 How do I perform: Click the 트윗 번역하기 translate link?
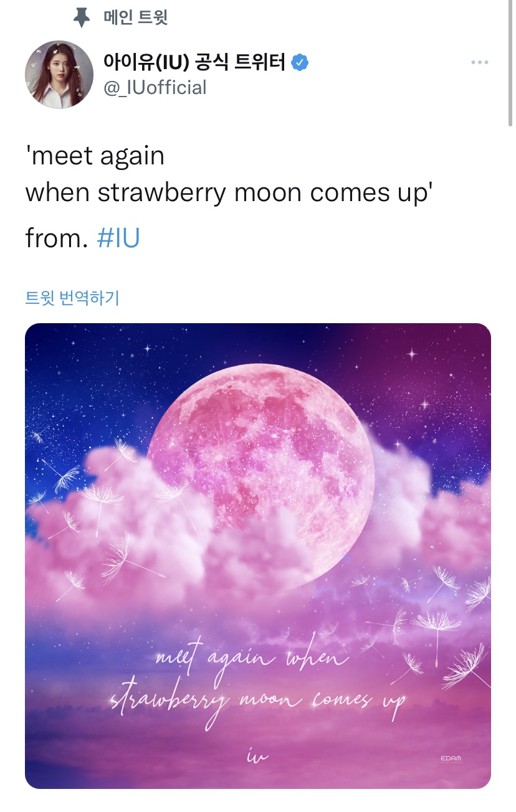tap(72, 298)
